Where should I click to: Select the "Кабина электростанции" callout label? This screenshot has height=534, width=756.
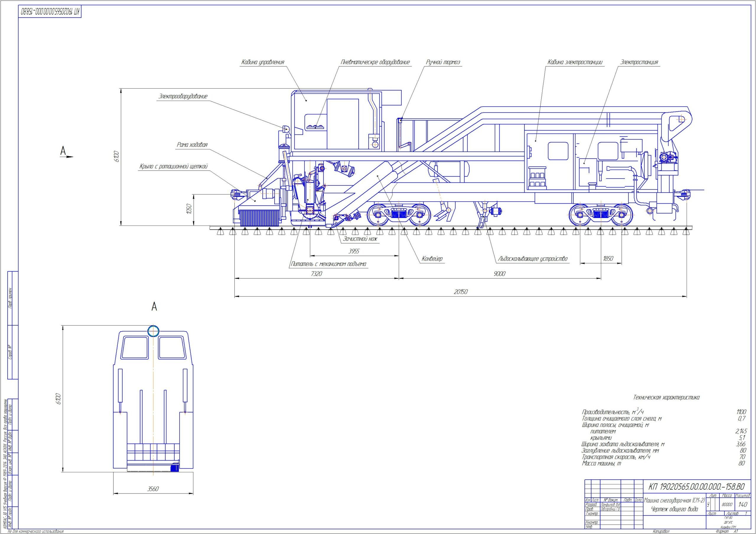click(x=575, y=62)
